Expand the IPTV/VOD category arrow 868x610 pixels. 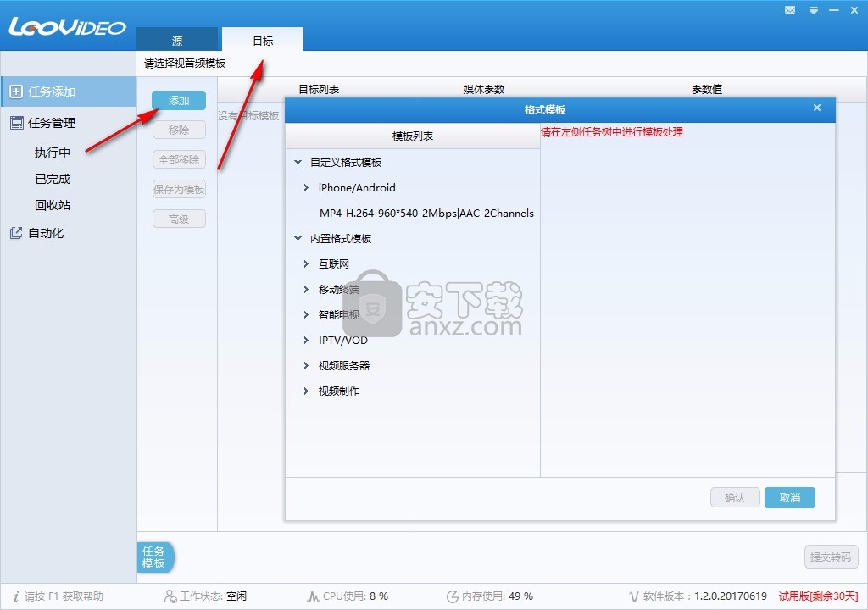[x=306, y=341]
